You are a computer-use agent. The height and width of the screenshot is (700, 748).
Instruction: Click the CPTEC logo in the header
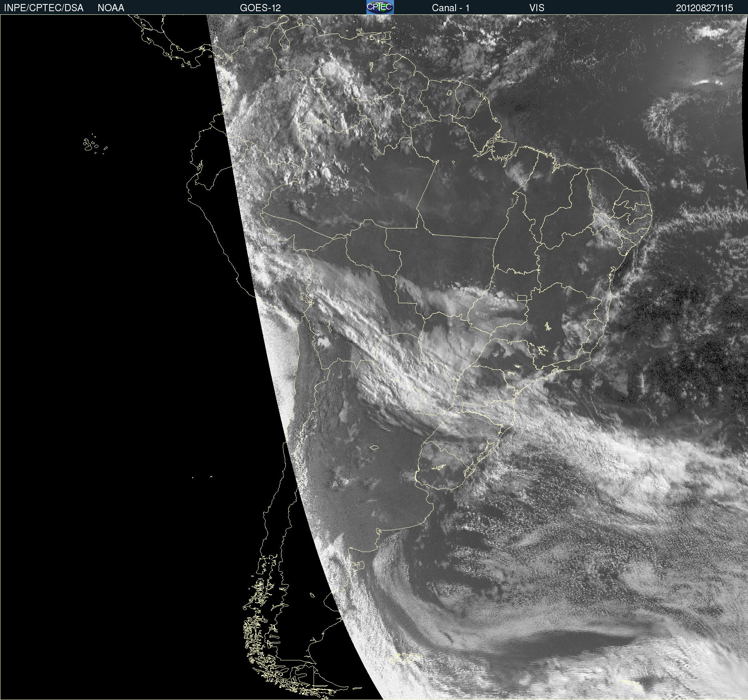[380, 7]
